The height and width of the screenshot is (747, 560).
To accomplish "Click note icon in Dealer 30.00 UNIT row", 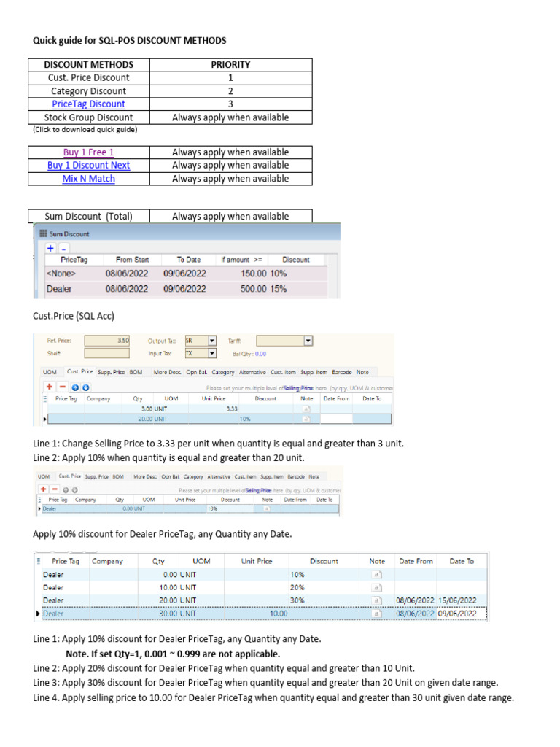I will pos(376,614).
